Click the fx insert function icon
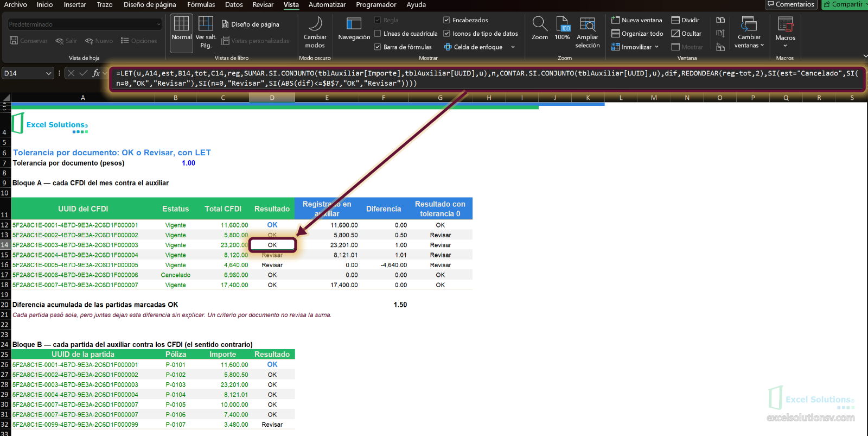The width and height of the screenshot is (868, 436). click(x=96, y=73)
